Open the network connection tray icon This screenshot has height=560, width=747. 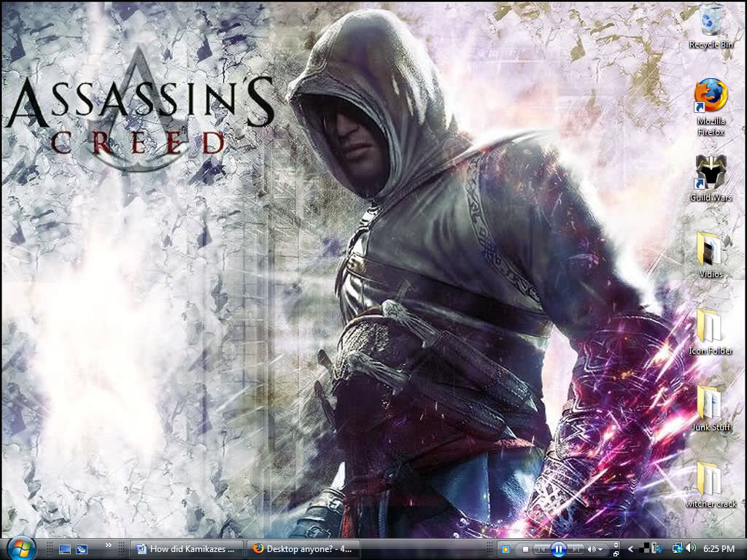[x=678, y=548]
